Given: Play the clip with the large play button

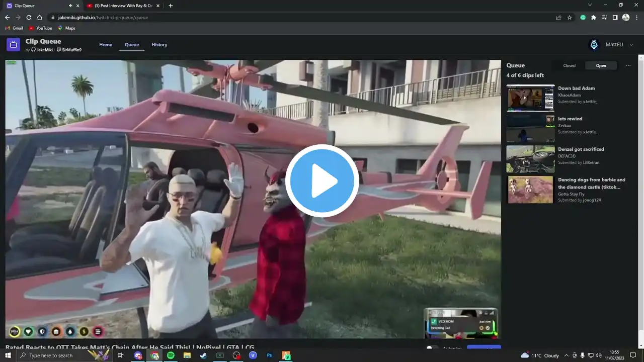Looking at the screenshot, I should pos(322,181).
